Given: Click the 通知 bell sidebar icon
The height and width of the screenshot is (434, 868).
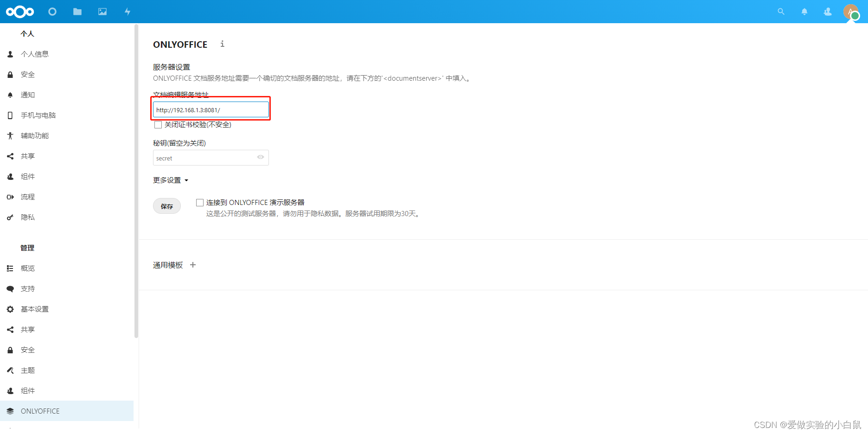Looking at the screenshot, I should (10, 95).
